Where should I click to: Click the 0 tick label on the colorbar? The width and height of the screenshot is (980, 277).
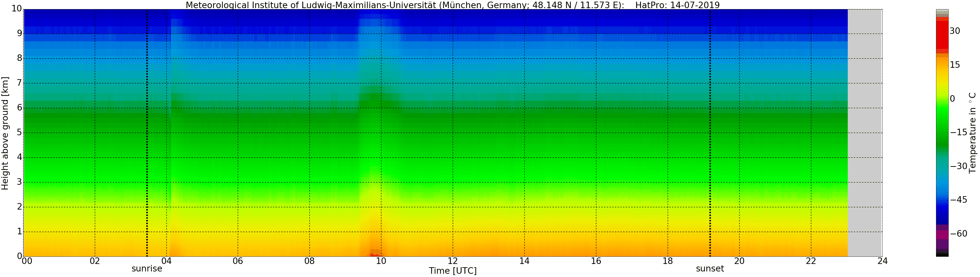point(952,99)
